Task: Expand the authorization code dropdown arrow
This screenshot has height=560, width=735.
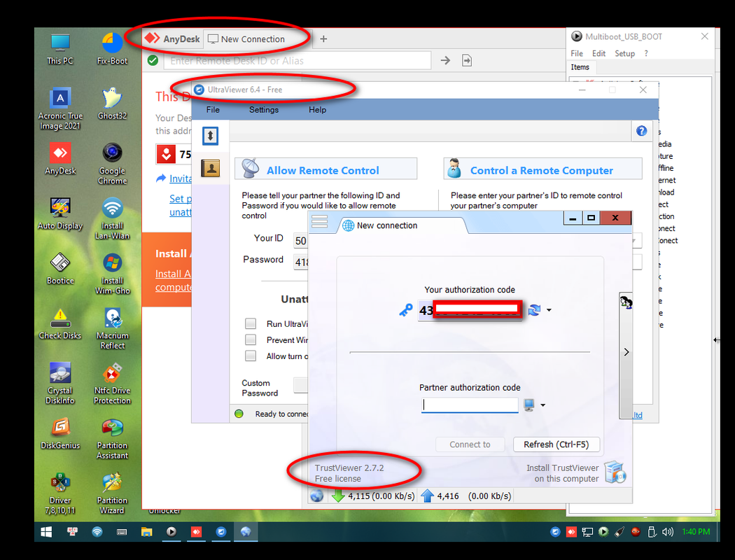Action: pyautogui.click(x=549, y=310)
